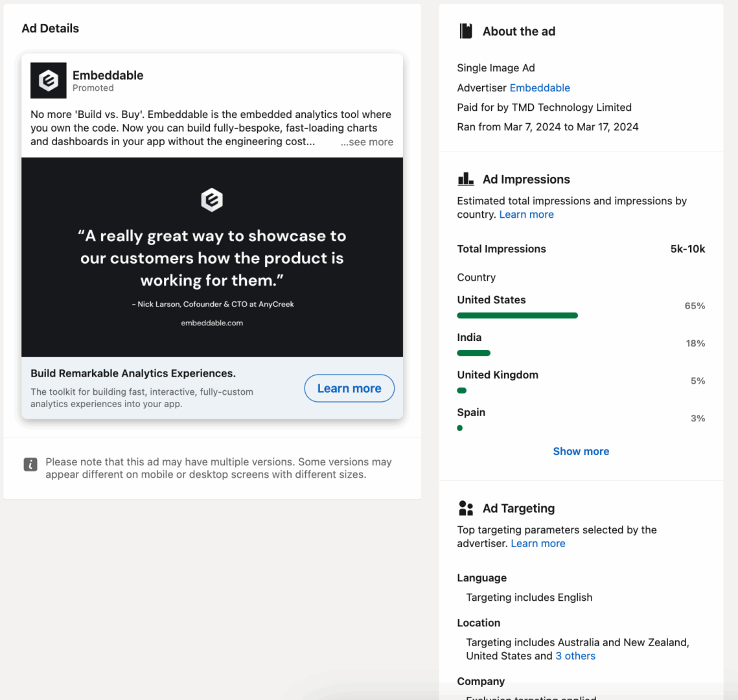Click the United States impressions bar
The height and width of the screenshot is (700, 738).
click(x=517, y=316)
